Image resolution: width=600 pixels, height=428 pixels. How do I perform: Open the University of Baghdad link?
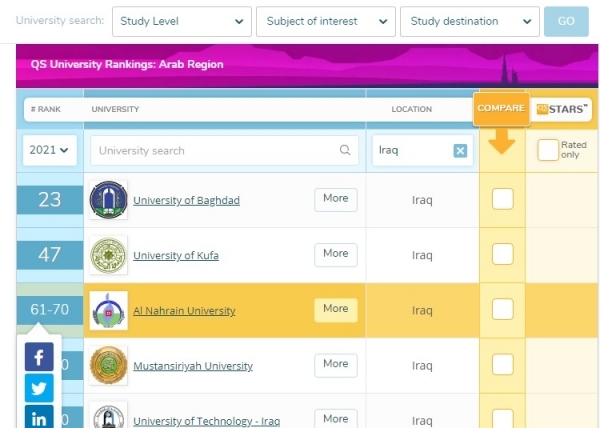coord(186,200)
